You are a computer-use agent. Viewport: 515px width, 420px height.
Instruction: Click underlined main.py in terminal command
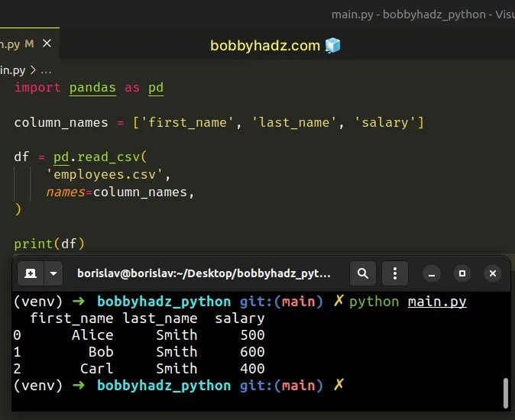tap(437, 302)
